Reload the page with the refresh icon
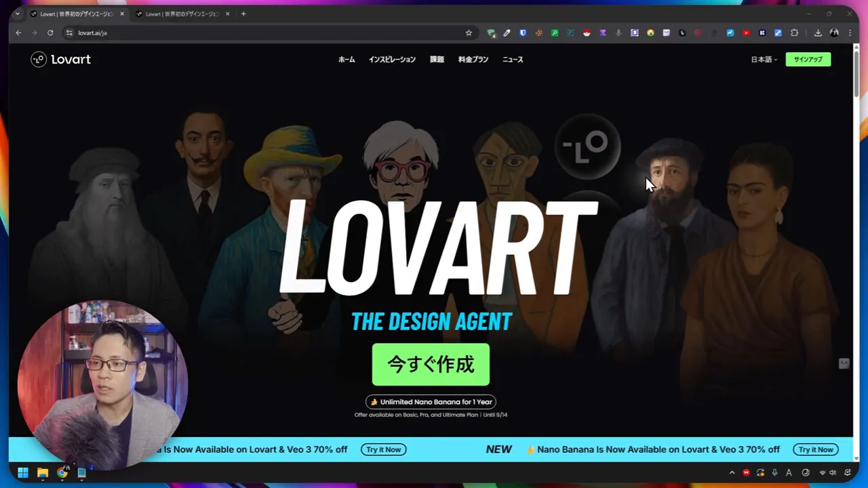Viewport: 868px width, 488px height. (x=50, y=33)
